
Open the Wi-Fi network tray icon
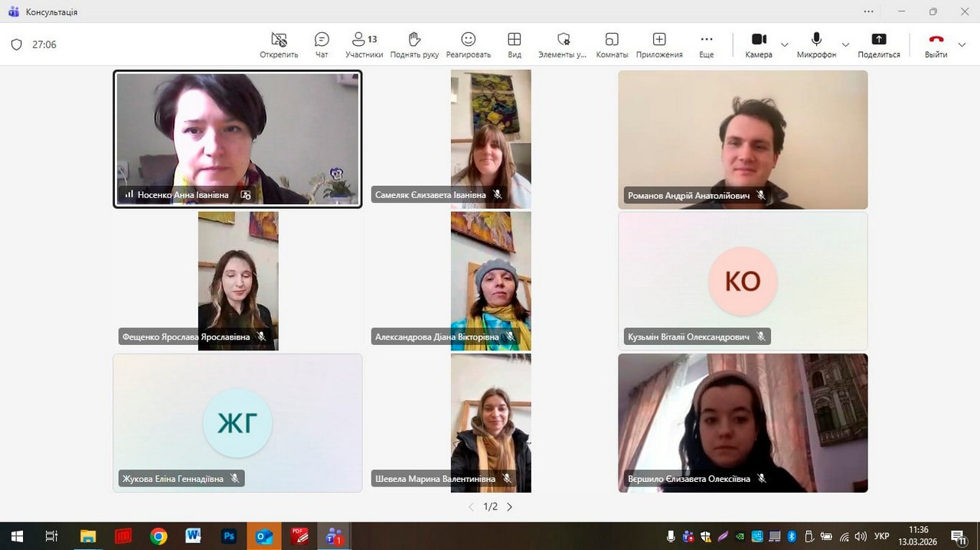click(x=844, y=536)
